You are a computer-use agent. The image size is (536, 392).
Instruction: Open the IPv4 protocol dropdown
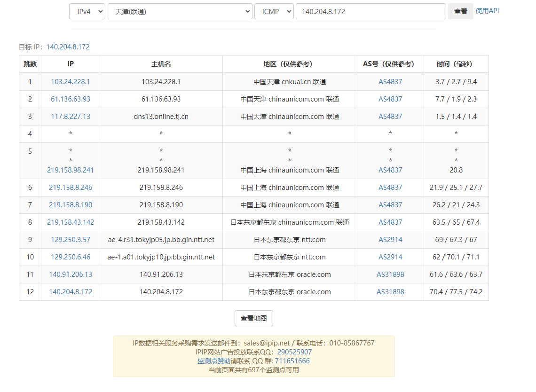[x=87, y=11]
